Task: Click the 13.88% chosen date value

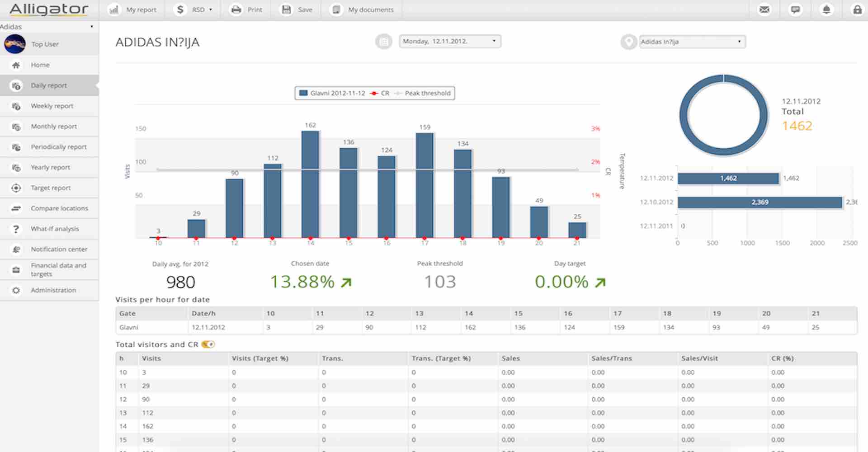Action: [302, 282]
